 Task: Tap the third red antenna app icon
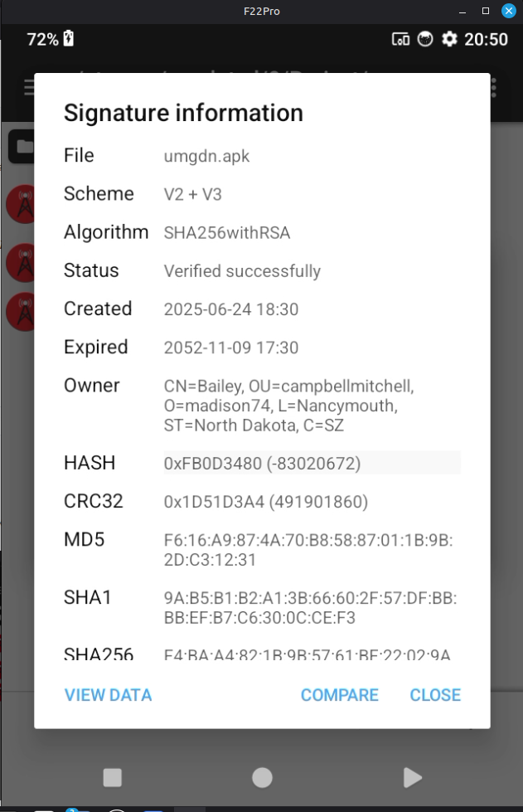pyautogui.click(x=20, y=312)
